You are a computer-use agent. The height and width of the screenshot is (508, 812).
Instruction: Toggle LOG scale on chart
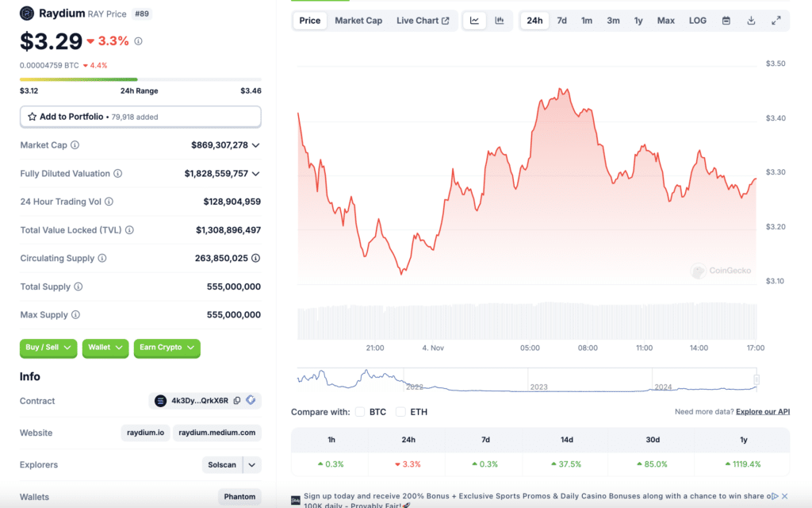point(698,21)
